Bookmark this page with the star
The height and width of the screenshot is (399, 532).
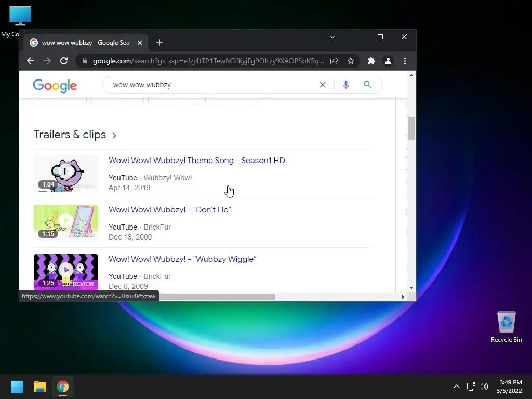point(351,61)
